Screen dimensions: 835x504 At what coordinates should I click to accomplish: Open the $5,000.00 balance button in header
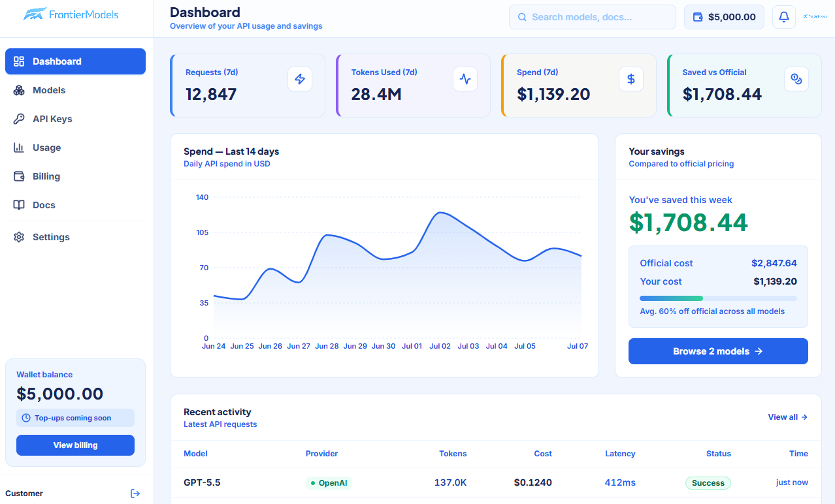(x=724, y=17)
